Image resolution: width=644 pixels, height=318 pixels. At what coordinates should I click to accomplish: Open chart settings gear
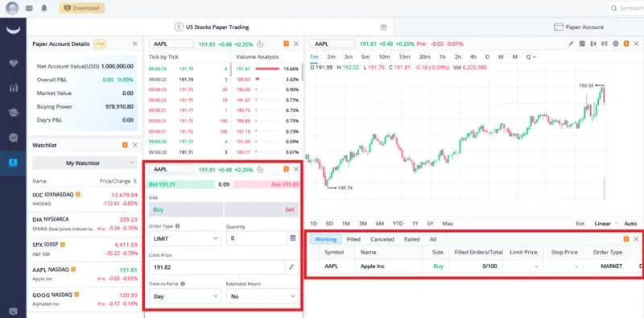(x=616, y=43)
